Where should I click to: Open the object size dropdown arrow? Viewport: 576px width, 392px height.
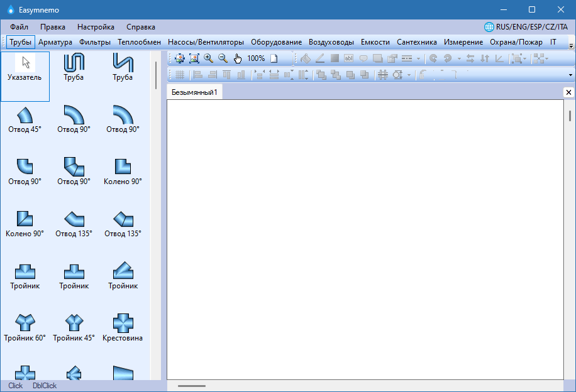[409, 75]
